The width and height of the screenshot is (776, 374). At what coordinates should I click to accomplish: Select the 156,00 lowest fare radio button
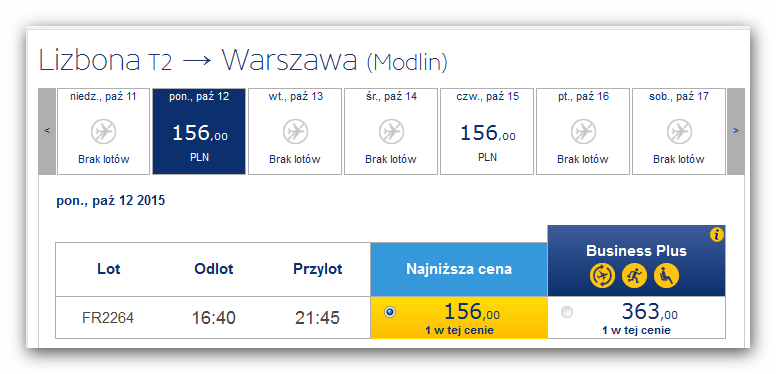390,312
